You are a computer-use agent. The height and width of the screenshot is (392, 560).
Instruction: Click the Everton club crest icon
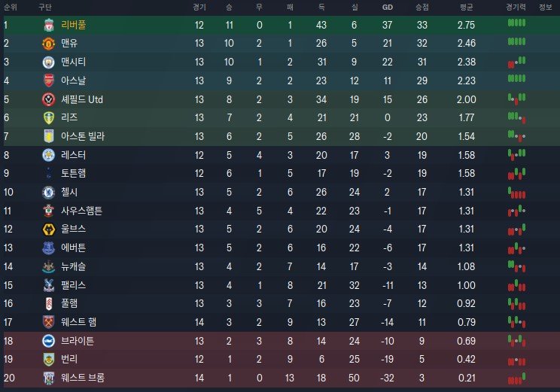49,248
